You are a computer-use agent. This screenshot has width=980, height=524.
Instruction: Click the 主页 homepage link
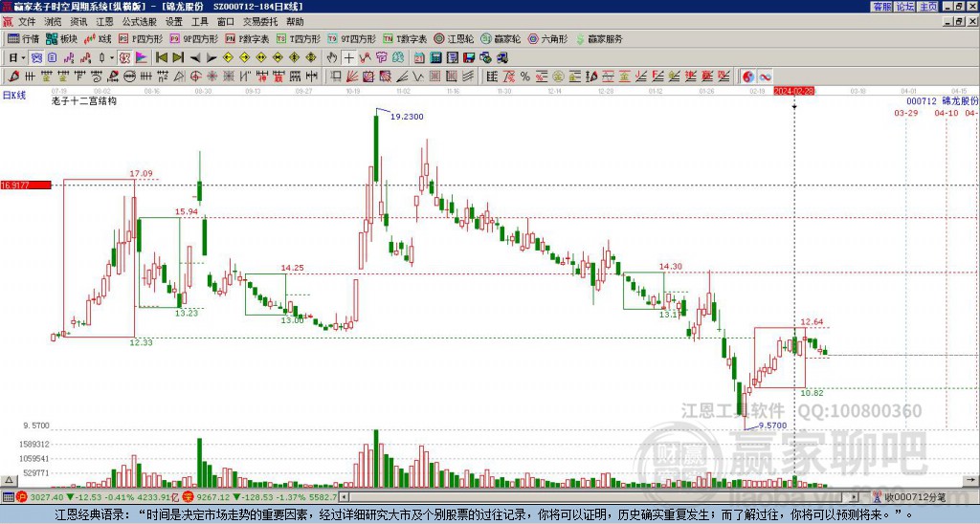928,7
